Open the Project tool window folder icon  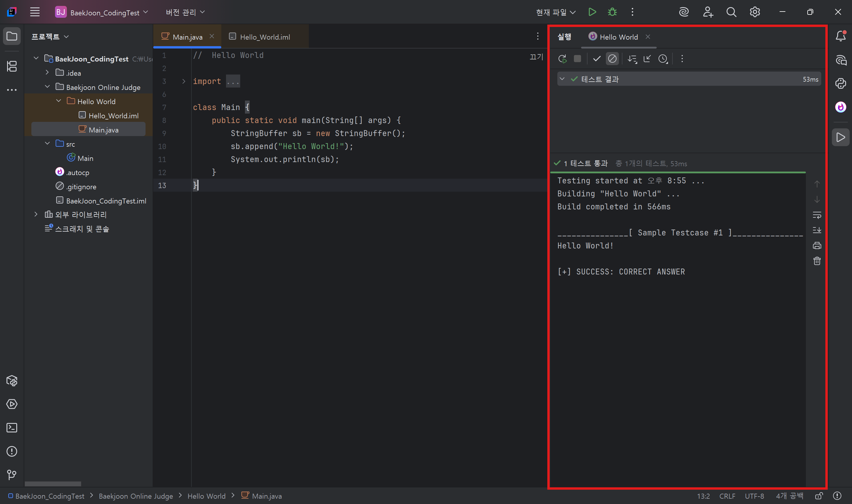click(x=12, y=36)
